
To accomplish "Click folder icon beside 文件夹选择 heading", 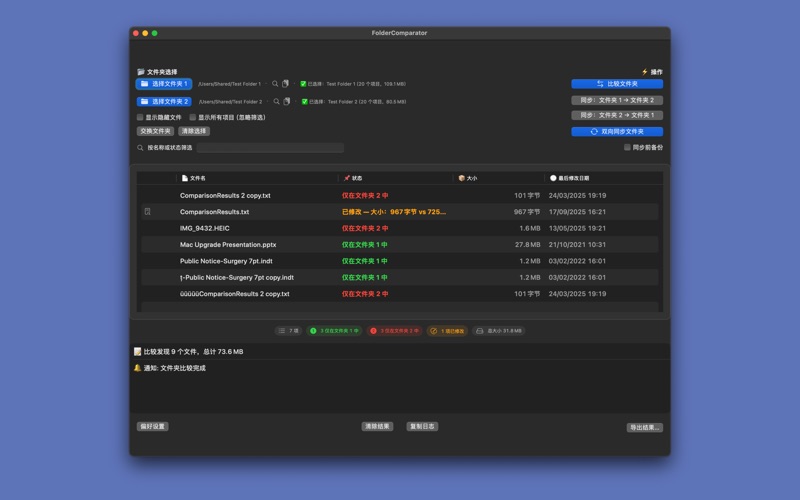I will pyautogui.click(x=141, y=72).
